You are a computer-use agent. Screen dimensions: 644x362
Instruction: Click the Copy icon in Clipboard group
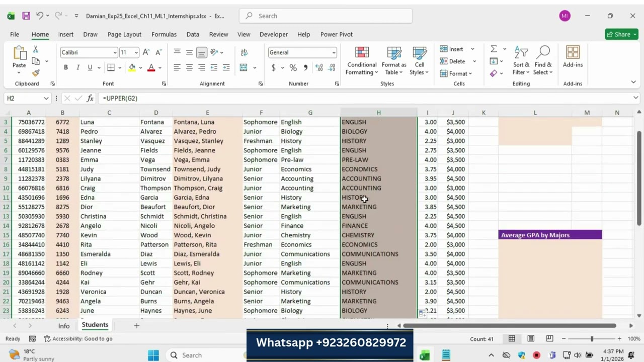[36, 61]
